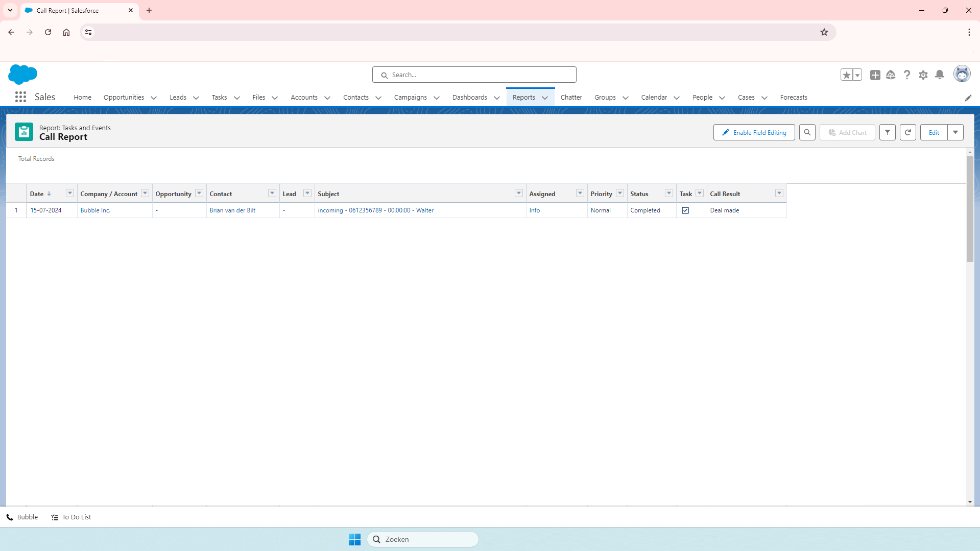The image size is (980, 551).
Task: Open the Call Result column menu
Action: pyautogui.click(x=779, y=193)
